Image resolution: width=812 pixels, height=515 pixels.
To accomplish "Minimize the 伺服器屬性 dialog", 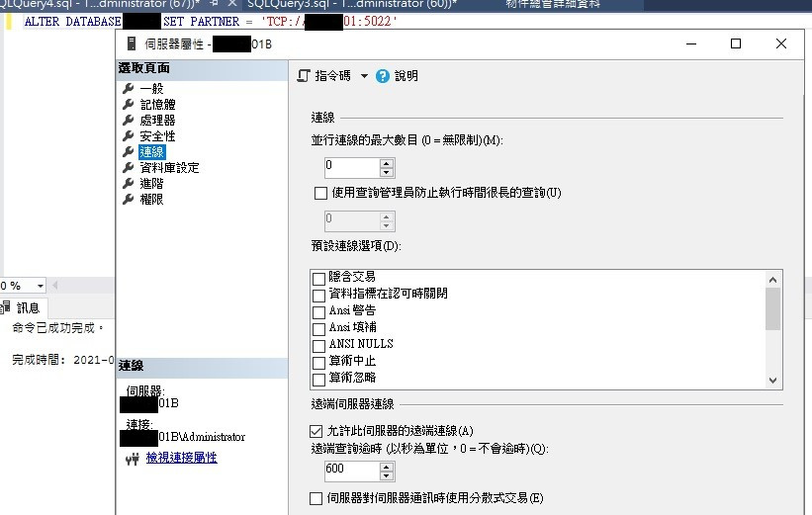I will (691, 44).
